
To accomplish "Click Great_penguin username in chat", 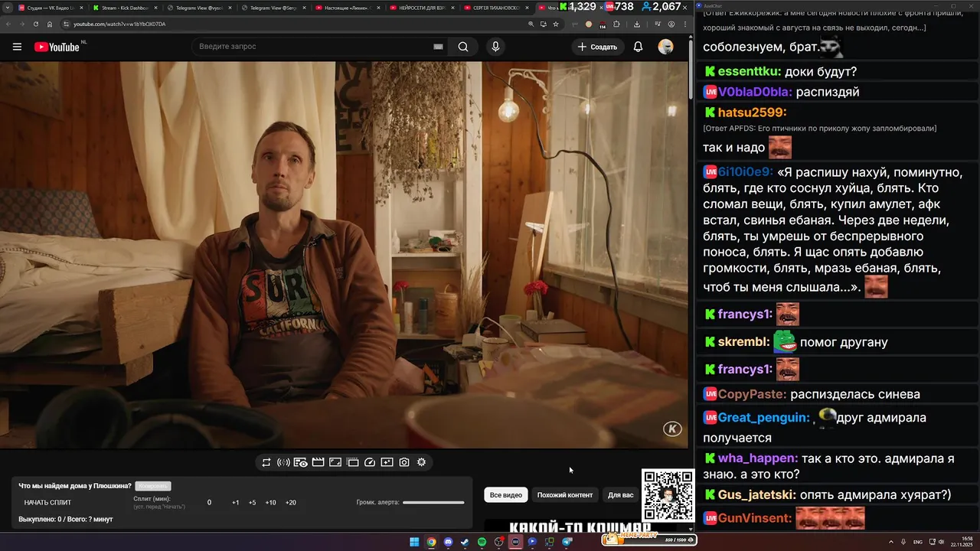I will click(x=763, y=418).
